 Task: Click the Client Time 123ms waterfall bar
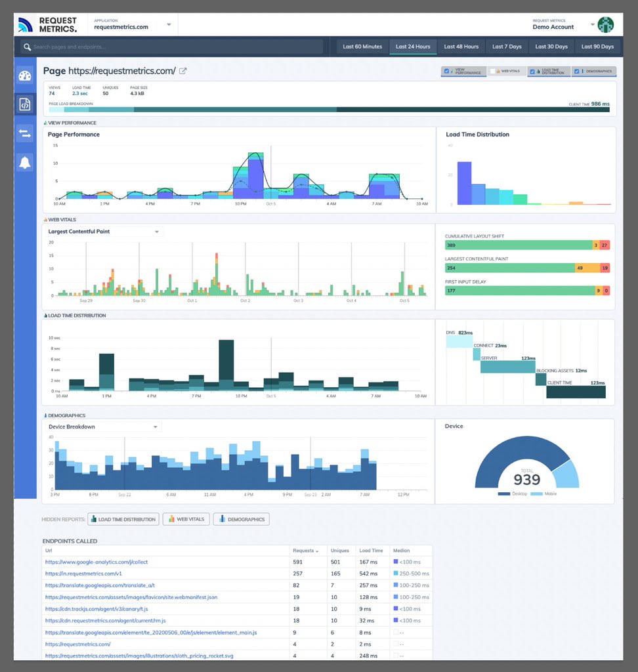(576, 392)
